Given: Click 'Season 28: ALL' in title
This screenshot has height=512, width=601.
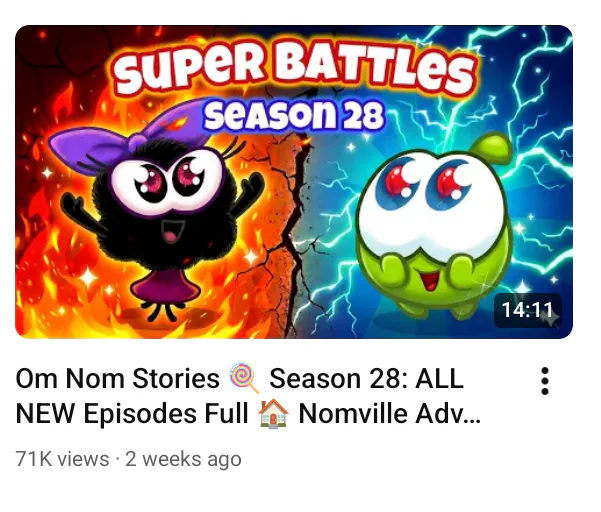Looking at the screenshot, I should pyautogui.click(x=366, y=379).
